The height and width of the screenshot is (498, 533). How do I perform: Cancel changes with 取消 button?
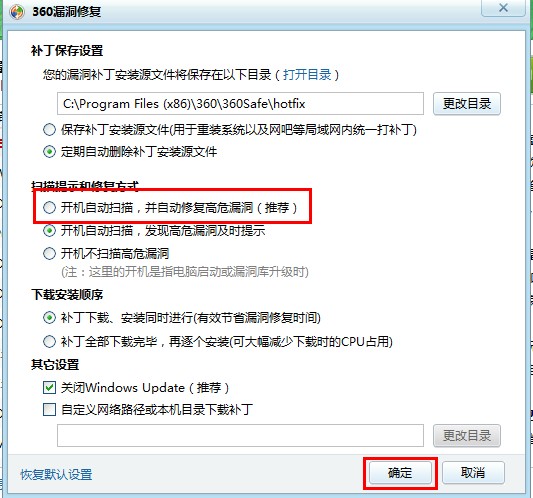pyautogui.click(x=473, y=473)
